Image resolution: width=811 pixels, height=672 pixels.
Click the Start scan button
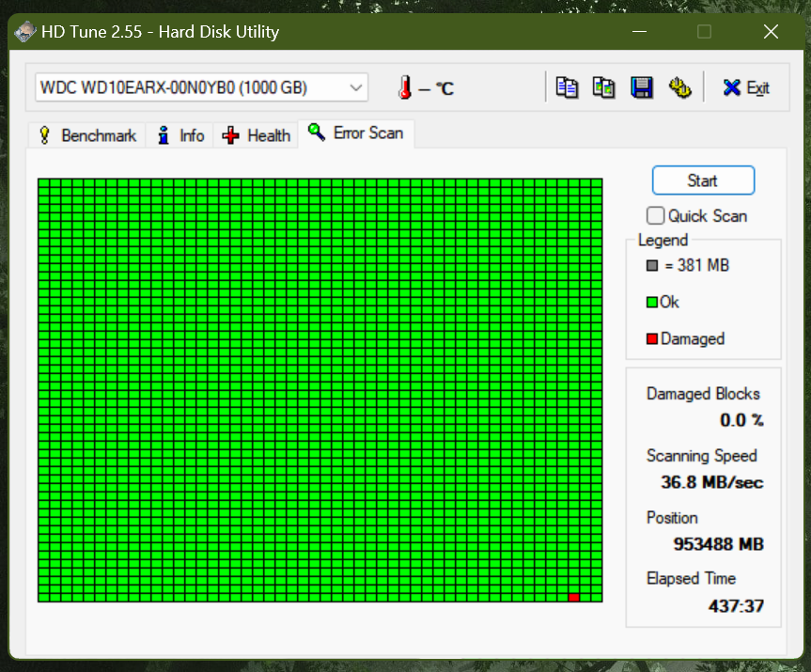703,180
